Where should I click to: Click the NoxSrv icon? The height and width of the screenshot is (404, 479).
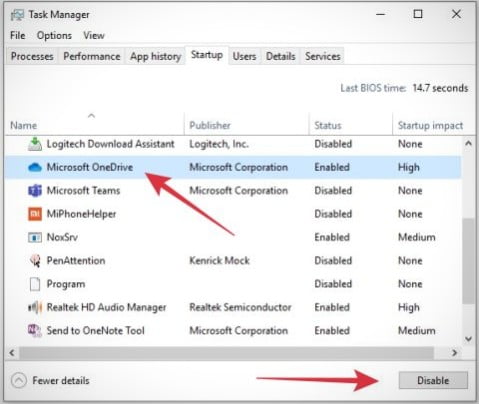coord(35,237)
